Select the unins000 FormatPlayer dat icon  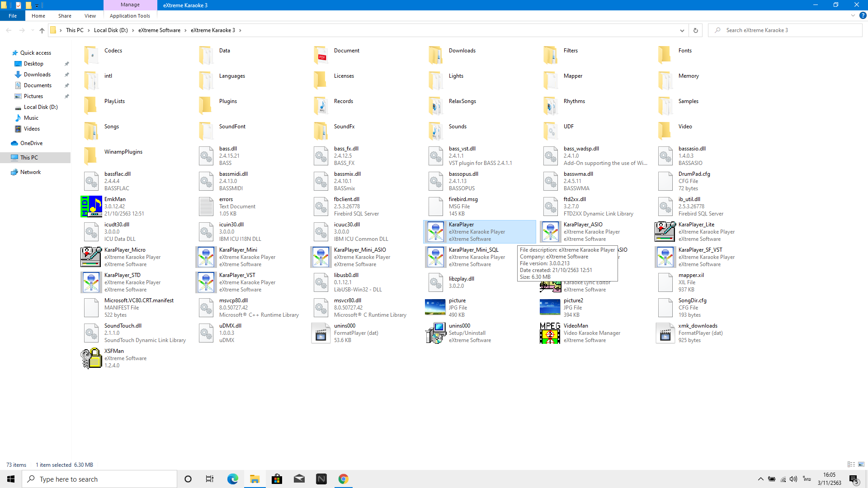coord(321,333)
